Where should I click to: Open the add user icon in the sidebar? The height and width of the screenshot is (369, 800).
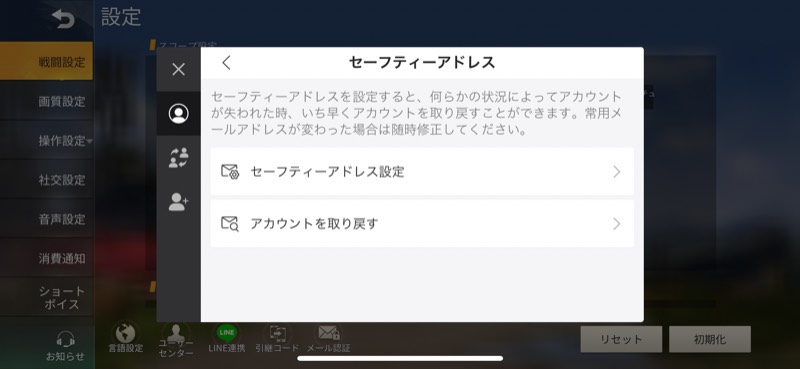click(179, 202)
